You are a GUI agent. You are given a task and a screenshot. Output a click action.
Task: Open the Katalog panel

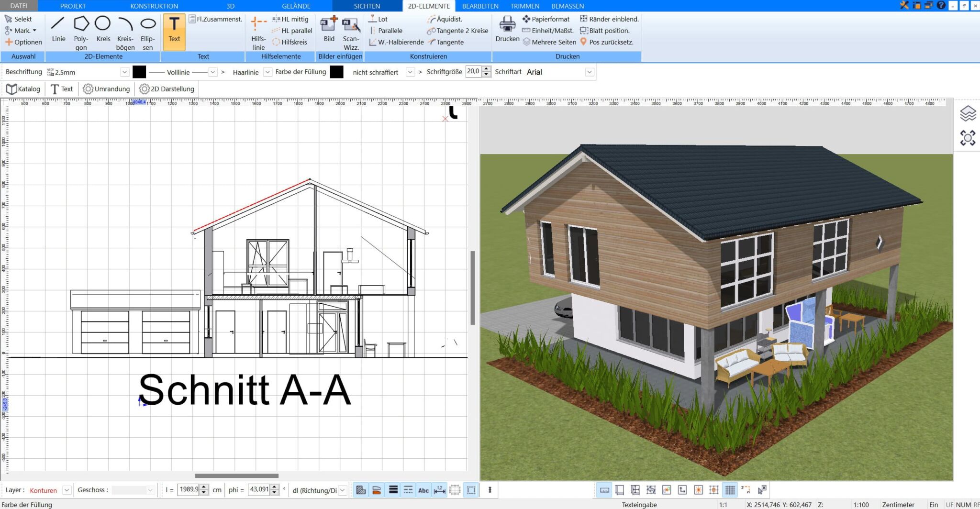[24, 89]
